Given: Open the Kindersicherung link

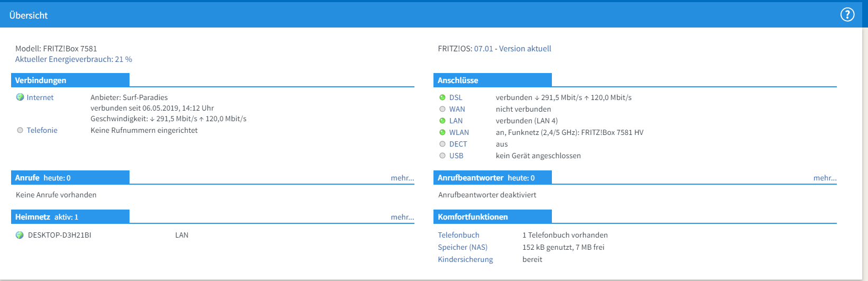Looking at the screenshot, I should (x=465, y=259).
